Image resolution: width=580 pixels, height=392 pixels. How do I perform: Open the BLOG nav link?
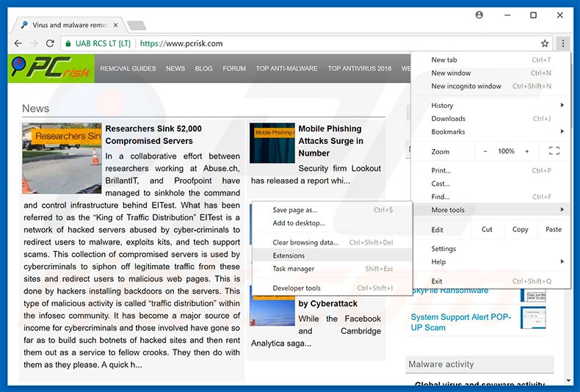(x=204, y=68)
